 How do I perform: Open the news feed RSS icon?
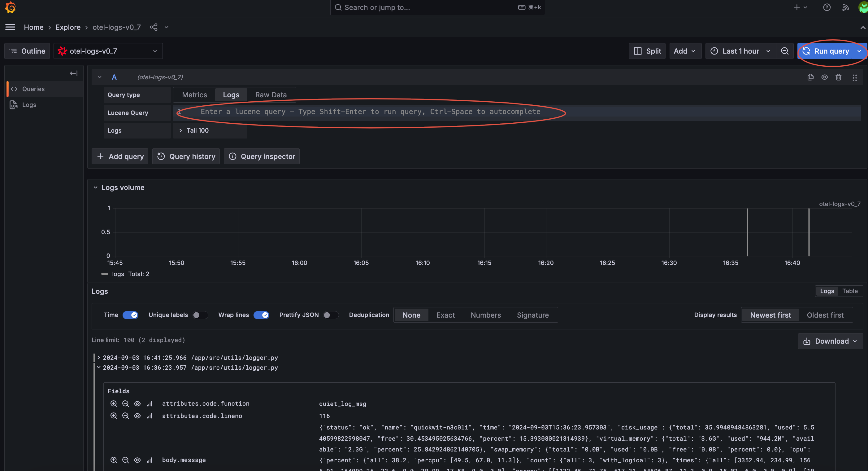(x=845, y=7)
